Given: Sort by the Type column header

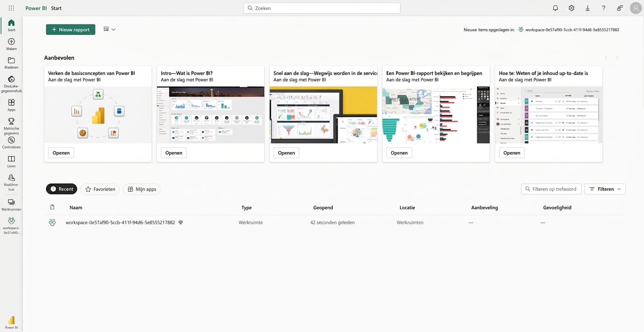Looking at the screenshot, I should tap(247, 207).
